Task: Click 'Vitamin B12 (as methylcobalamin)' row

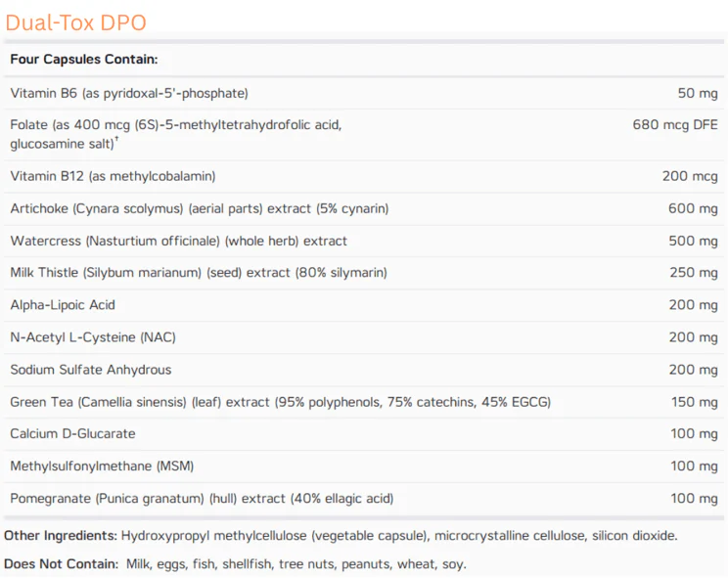Action: tap(364, 176)
